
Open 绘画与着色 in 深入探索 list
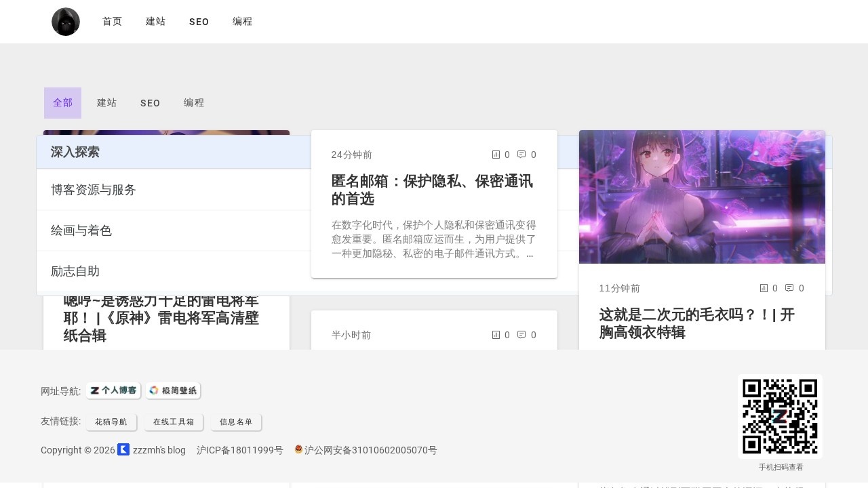(81, 230)
